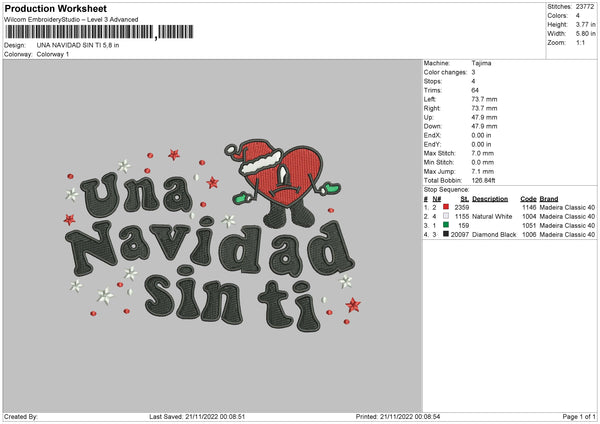Click the Brand column header
The width and height of the screenshot is (600, 424).
click(549, 198)
